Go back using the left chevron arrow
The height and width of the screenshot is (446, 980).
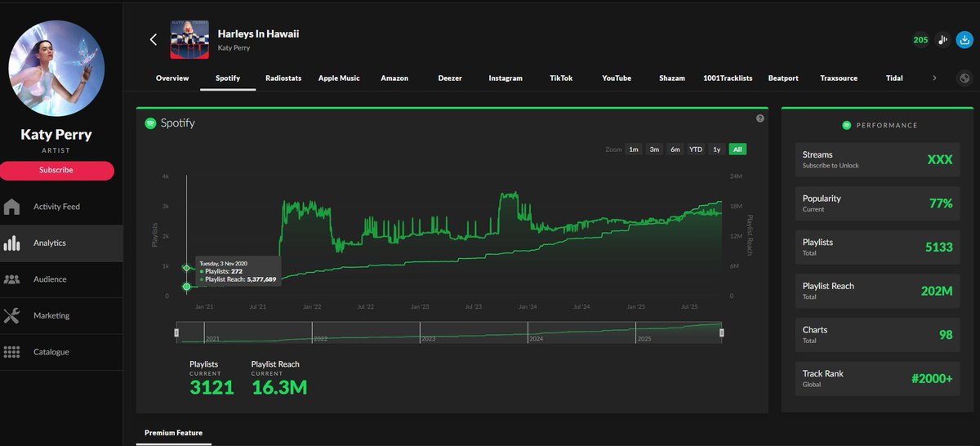point(153,39)
